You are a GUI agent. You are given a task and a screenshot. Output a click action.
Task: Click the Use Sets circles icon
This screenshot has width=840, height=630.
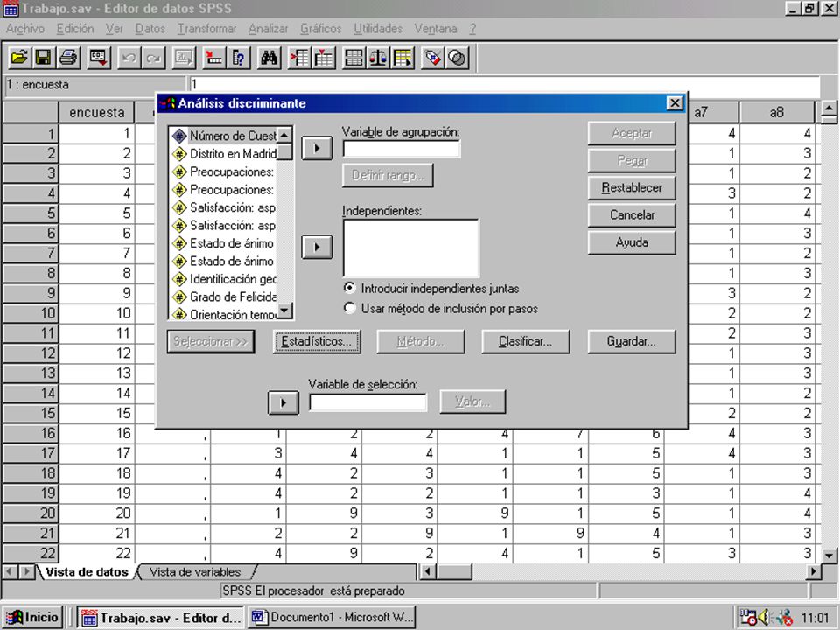pyautogui.click(x=458, y=58)
